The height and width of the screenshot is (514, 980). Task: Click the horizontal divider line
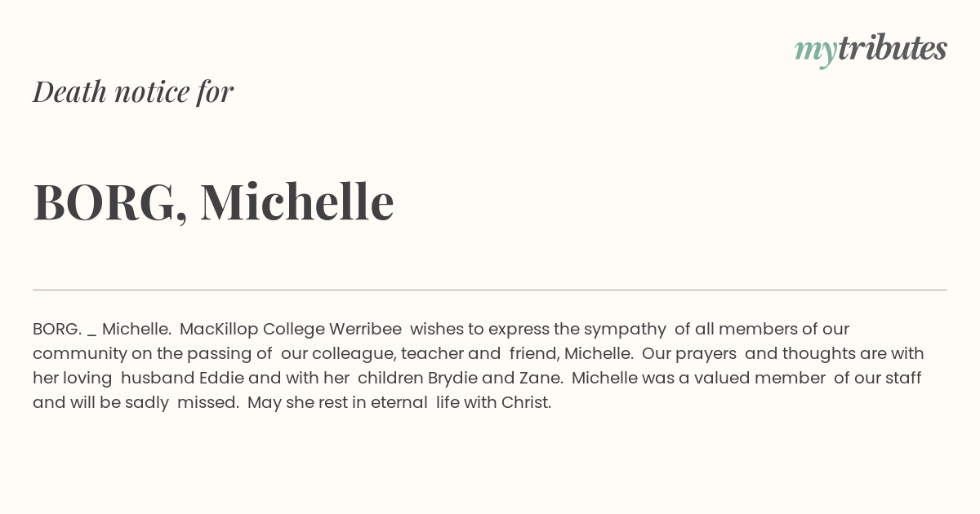(490, 290)
